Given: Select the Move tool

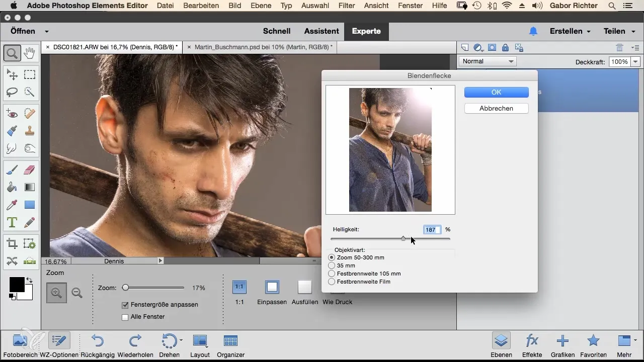Looking at the screenshot, I should click(12, 75).
